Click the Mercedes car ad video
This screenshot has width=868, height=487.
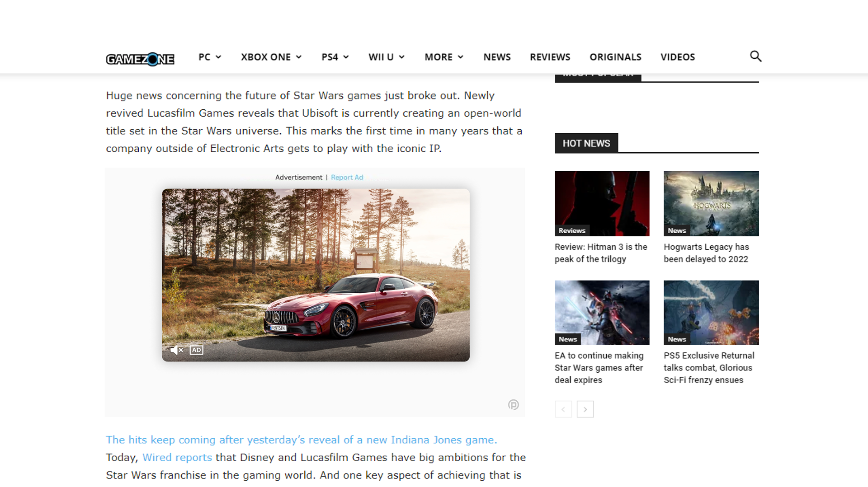[x=316, y=275]
